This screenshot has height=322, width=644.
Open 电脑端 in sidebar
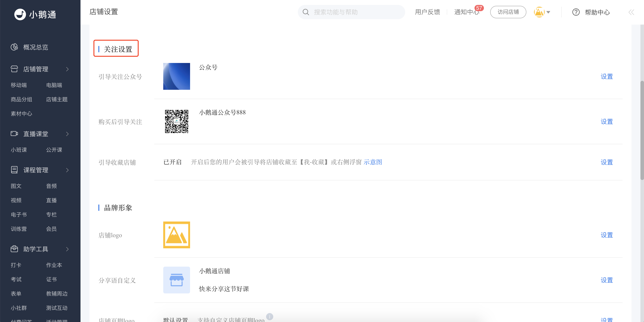coord(54,85)
